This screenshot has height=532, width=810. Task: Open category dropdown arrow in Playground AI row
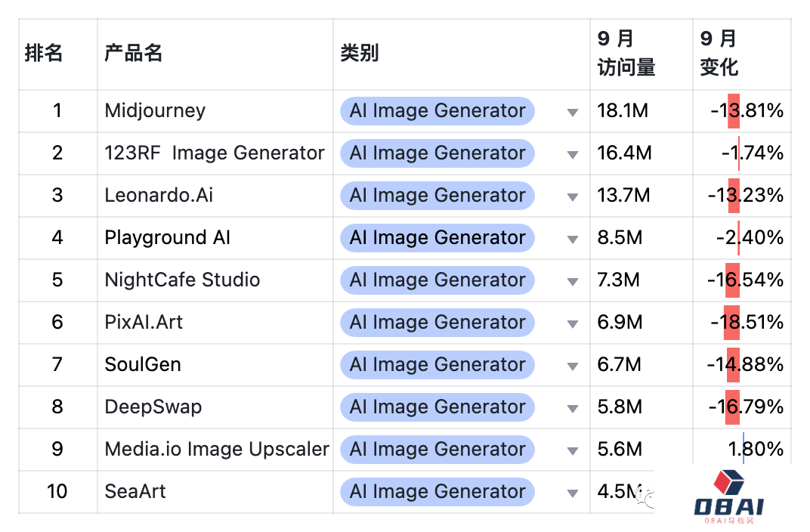(x=572, y=239)
